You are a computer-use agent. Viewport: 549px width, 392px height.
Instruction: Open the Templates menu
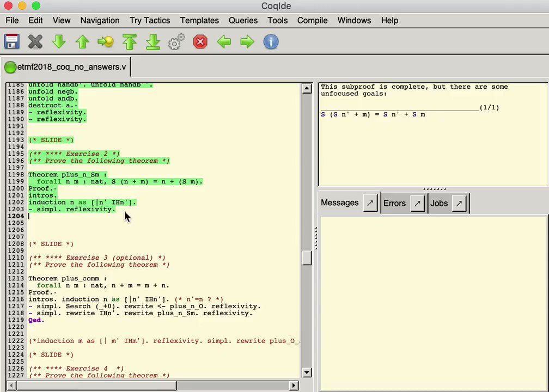point(199,20)
